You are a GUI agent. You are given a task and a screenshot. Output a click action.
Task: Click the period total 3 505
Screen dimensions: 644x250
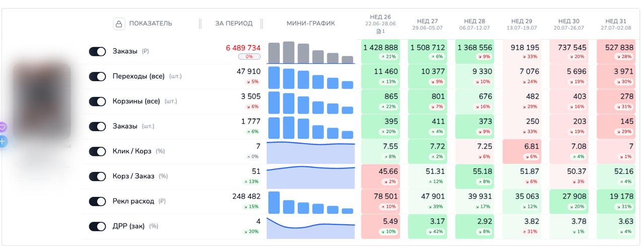[x=251, y=97]
